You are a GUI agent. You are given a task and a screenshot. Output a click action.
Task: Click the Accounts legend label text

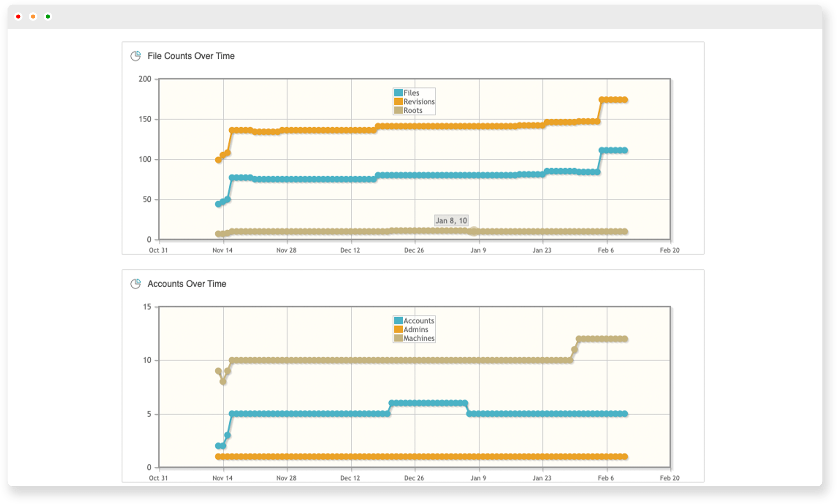419,320
